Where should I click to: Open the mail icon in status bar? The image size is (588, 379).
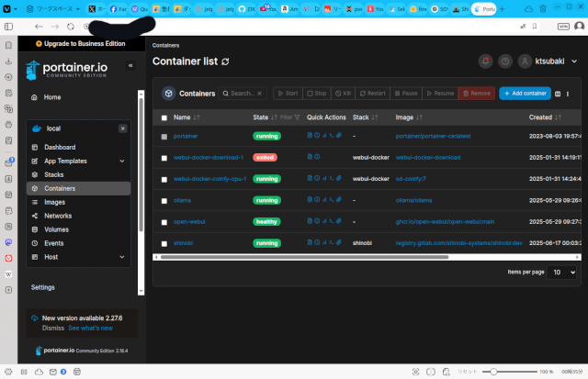(x=53, y=372)
